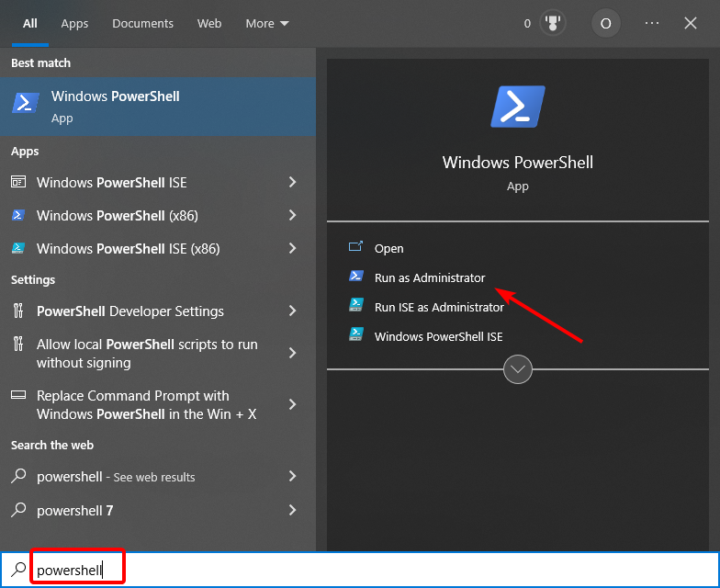
Task: Expand more actions with down chevron circle
Action: (518, 369)
